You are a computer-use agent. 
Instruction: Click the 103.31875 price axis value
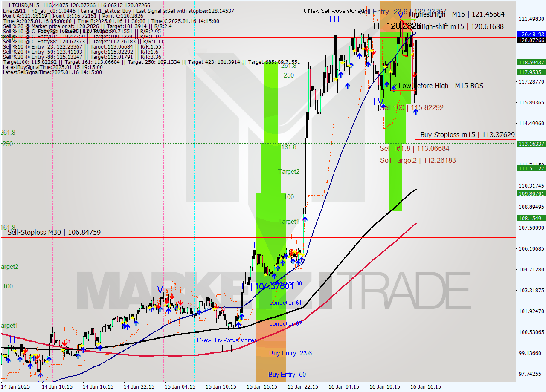coord(531,290)
